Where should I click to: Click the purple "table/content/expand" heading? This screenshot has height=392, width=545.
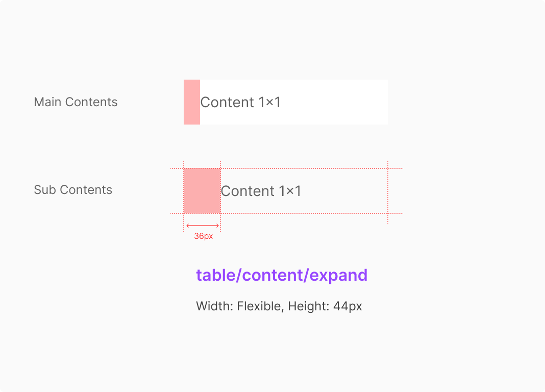[x=282, y=275]
